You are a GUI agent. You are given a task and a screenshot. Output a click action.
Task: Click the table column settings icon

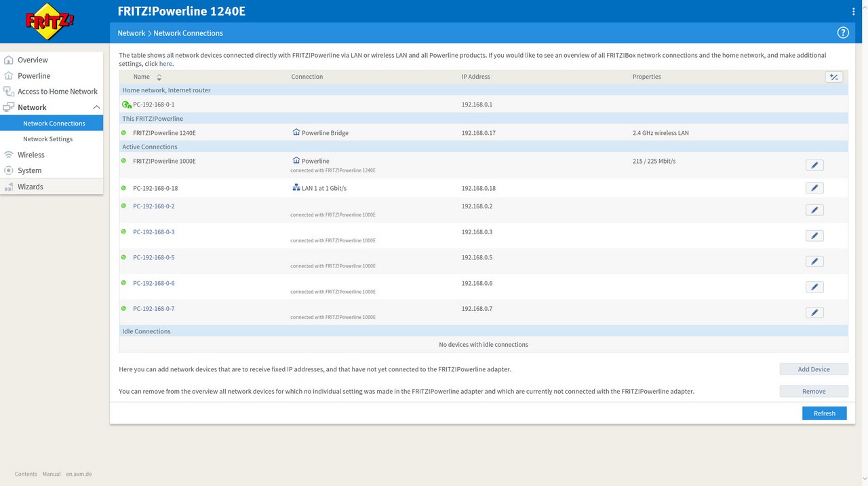click(x=834, y=77)
